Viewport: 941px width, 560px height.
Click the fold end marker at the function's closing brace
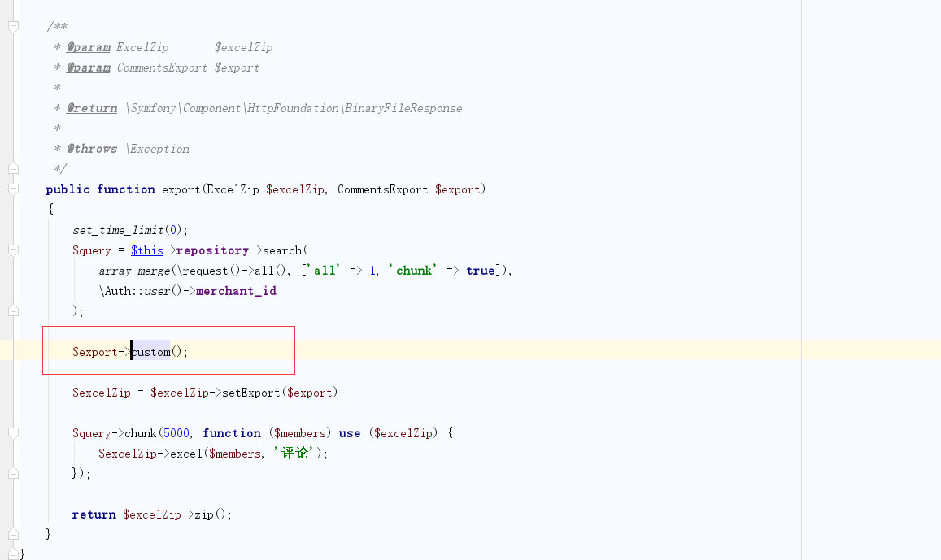coord(13,534)
